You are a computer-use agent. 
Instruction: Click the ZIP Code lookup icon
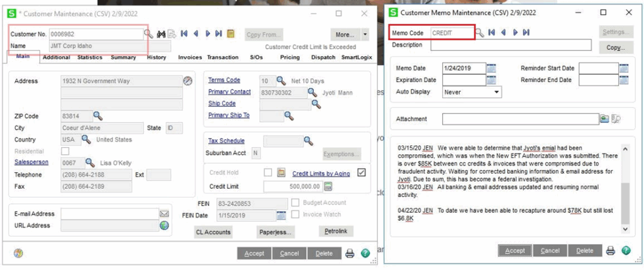[97, 116]
